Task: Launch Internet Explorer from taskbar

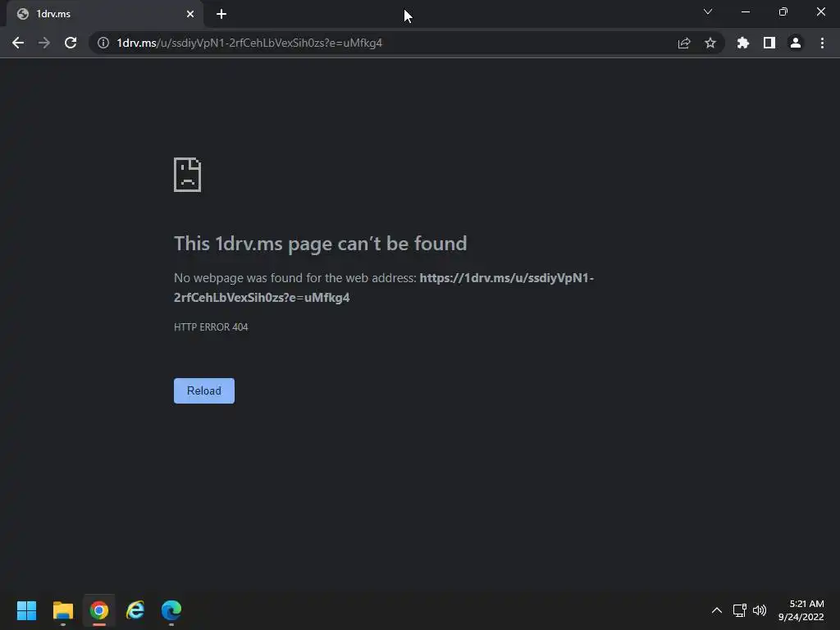Action: pos(135,610)
